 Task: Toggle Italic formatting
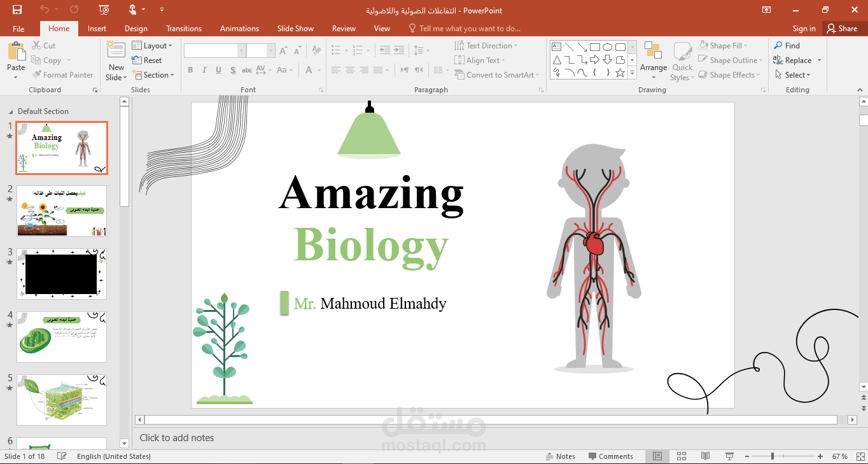205,70
